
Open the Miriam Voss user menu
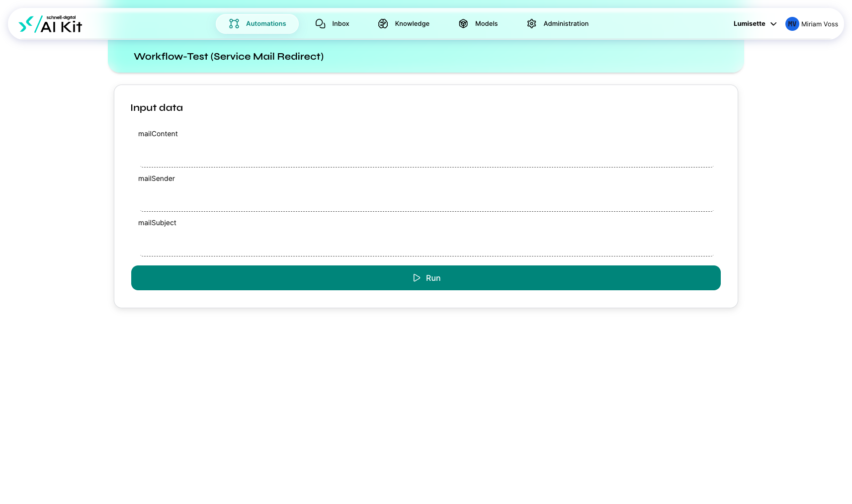[x=812, y=24]
